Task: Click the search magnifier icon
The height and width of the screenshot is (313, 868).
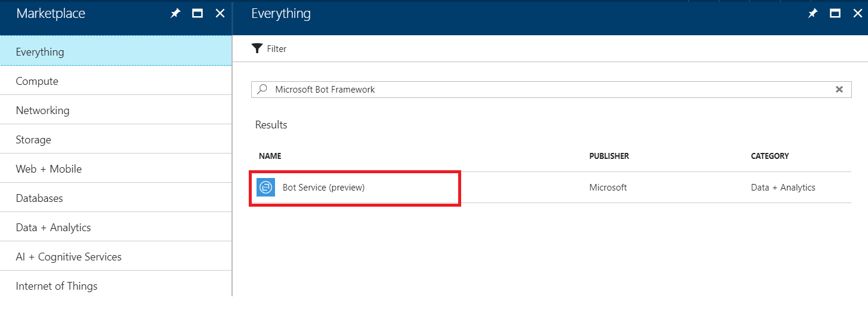Action: coord(262,90)
